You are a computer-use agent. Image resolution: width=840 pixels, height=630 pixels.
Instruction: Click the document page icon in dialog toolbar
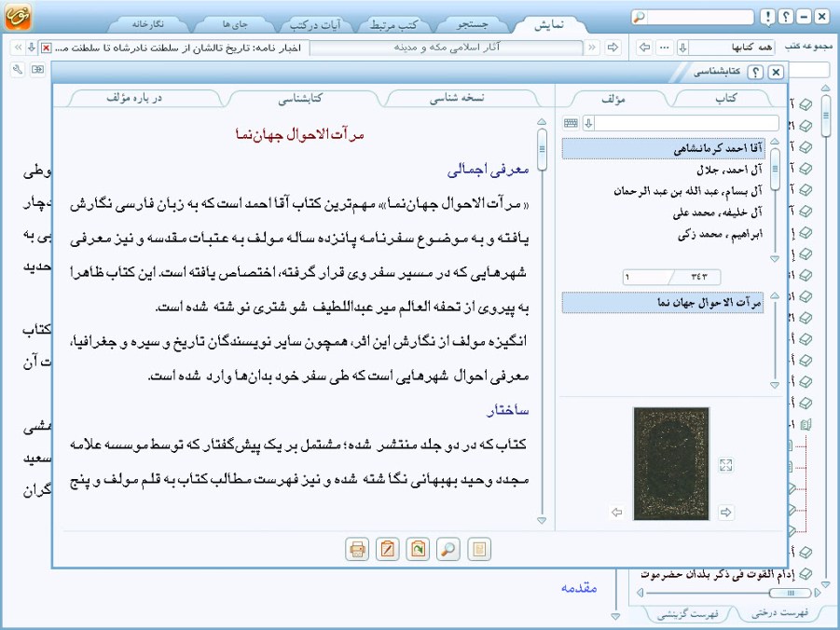(x=479, y=550)
